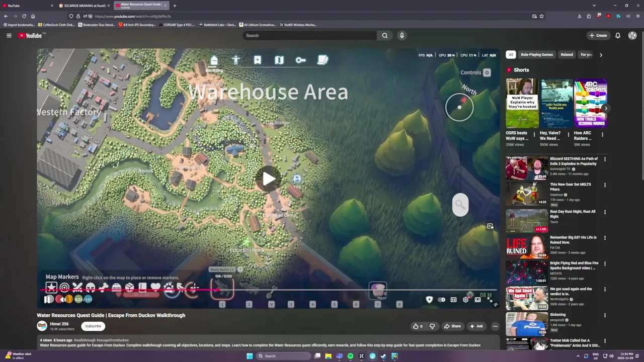Click the browser home button
The width and height of the screenshot is (644, 362).
coord(33,16)
